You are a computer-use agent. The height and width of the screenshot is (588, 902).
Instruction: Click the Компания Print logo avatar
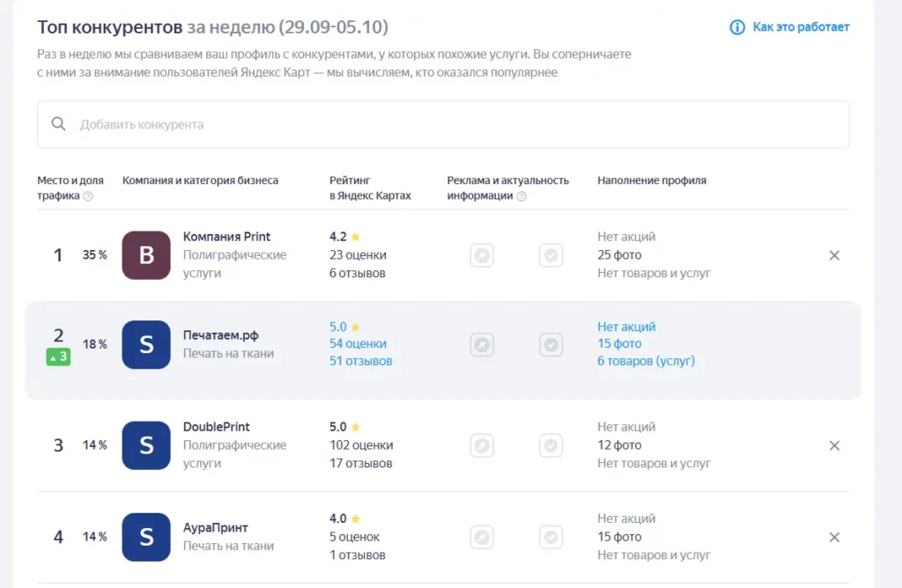pos(146,255)
